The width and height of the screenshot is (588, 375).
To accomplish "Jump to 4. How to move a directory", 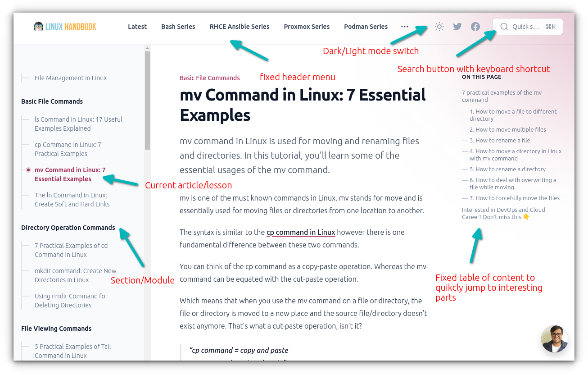I will (516, 155).
